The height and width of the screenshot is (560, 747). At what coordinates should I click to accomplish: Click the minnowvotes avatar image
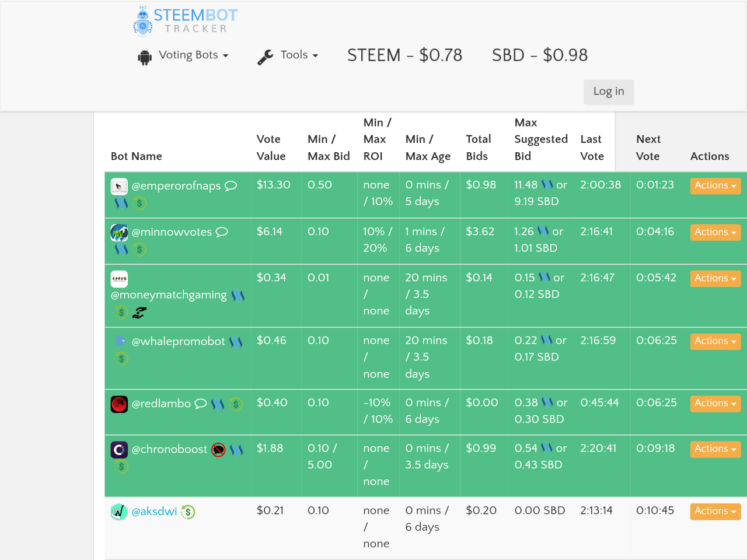119,233
